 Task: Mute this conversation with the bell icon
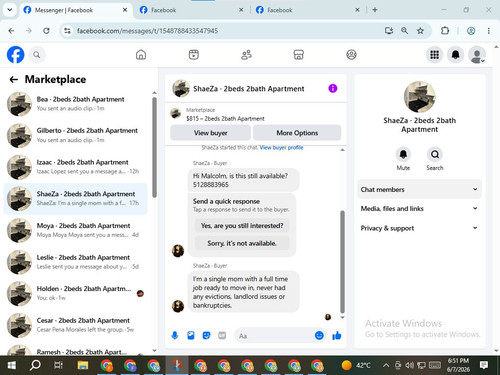coord(403,154)
